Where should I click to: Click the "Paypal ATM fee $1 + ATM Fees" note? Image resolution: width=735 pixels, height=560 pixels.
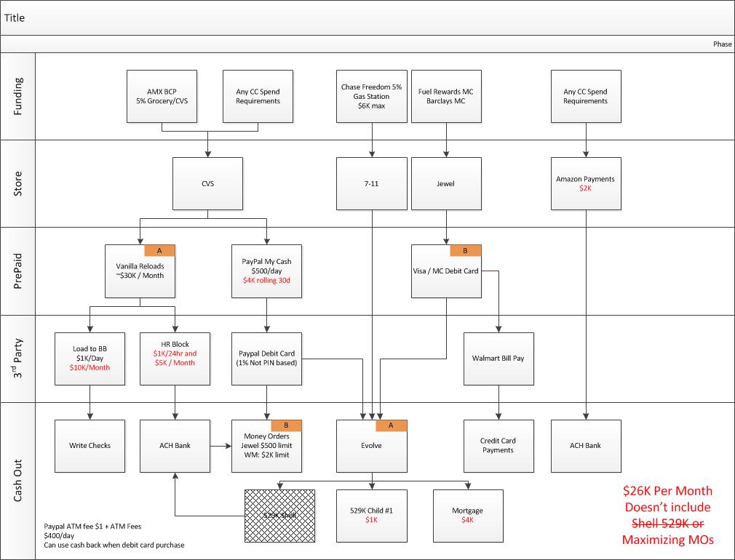93,527
